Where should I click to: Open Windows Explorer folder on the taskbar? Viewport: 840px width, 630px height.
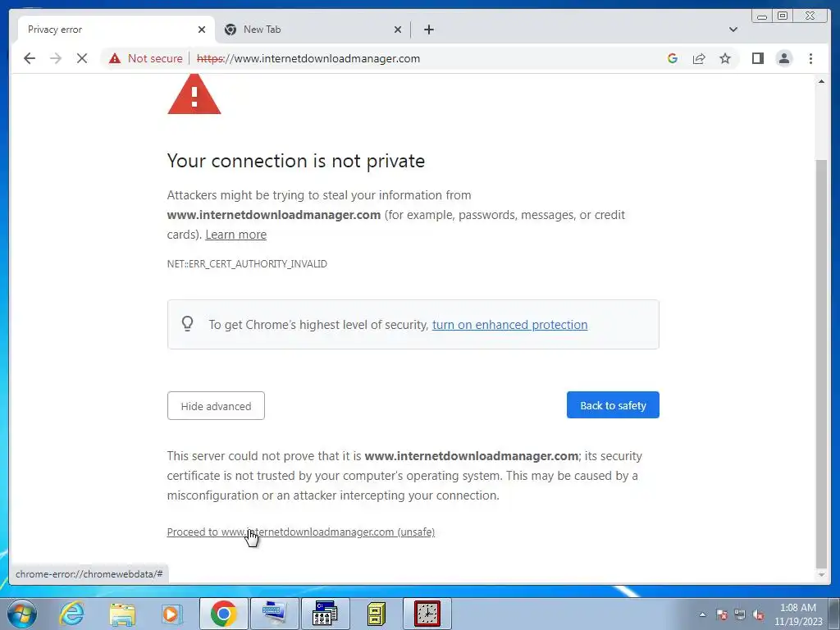[122, 614]
